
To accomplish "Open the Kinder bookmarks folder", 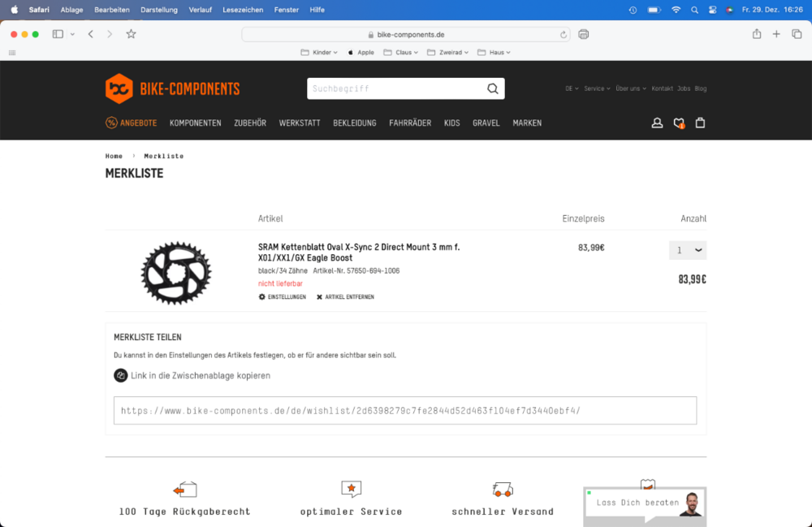I will pos(317,52).
